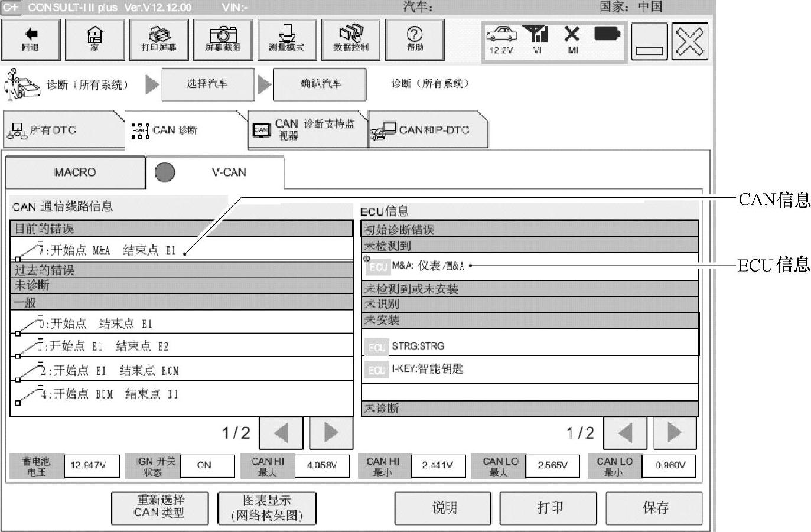The image size is (811, 532).
Task: Click the CAN LO 最小 value 0.960V
Action: coord(669,466)
